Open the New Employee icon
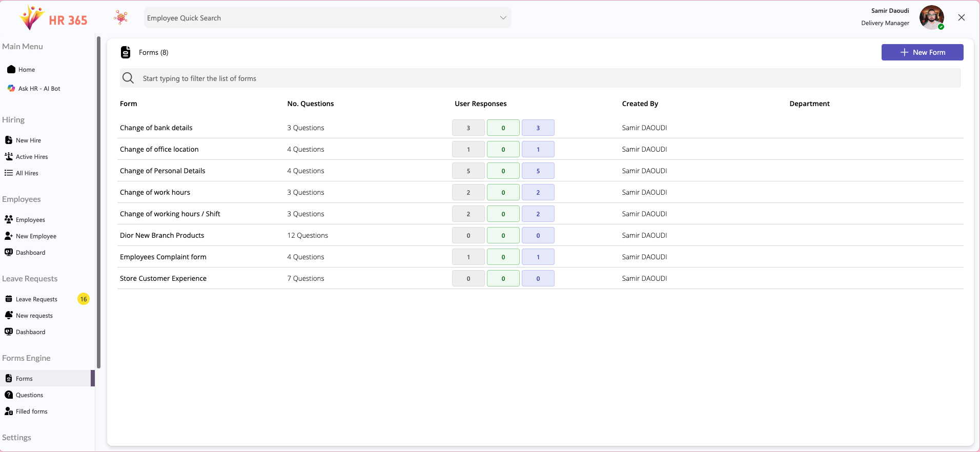Screen dimensions: 980x452 pyautogui.click(x=9, y=236)
